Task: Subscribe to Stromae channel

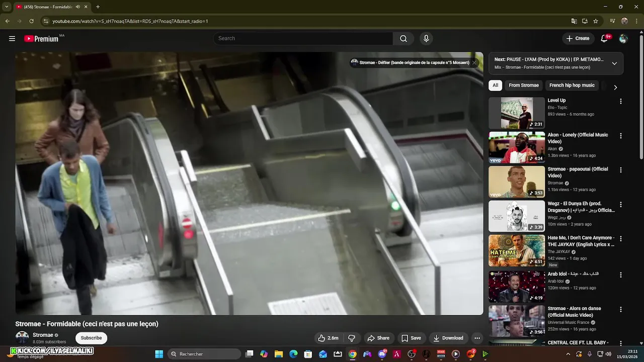Action: click(x=91, y=338)
